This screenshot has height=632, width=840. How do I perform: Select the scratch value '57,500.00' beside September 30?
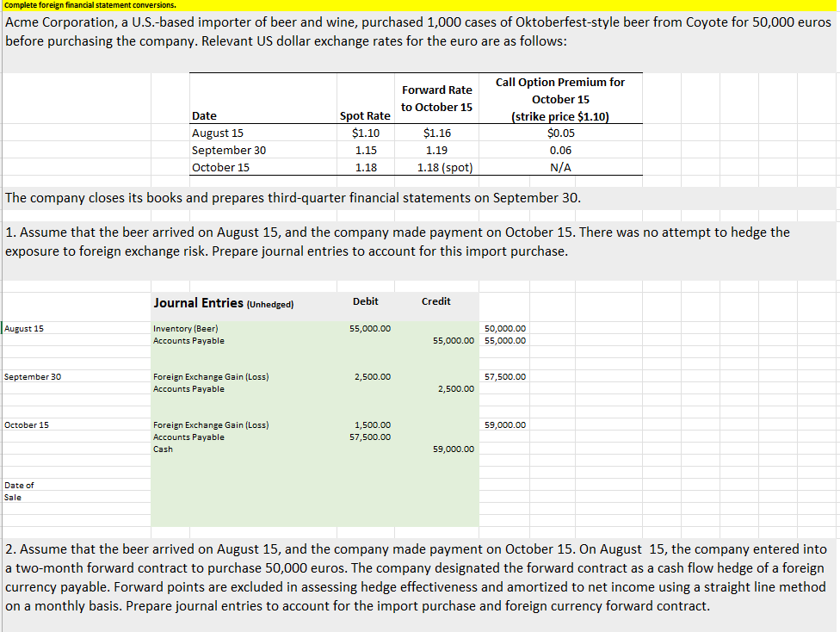(505, 377)
